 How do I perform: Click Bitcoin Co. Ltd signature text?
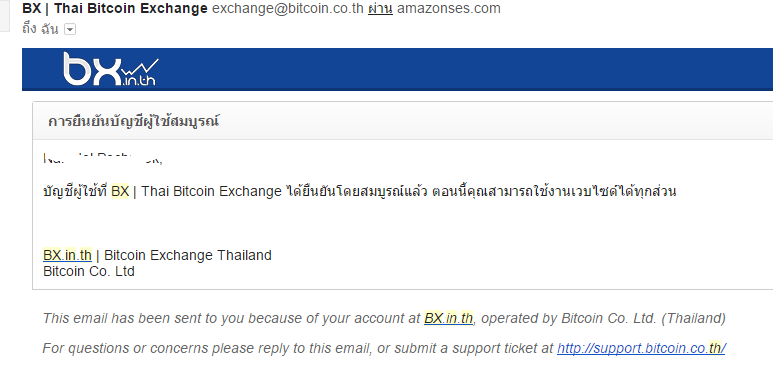tap(89, 272)
